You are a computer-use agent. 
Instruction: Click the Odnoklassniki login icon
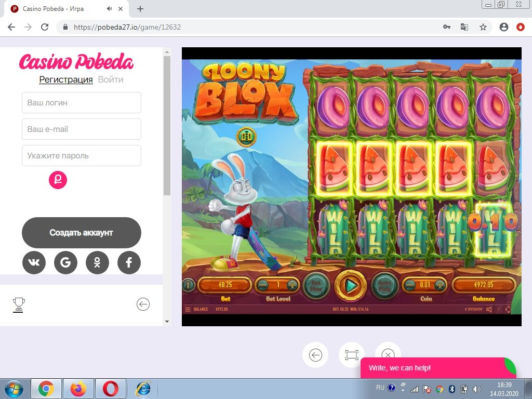(97, 263)
